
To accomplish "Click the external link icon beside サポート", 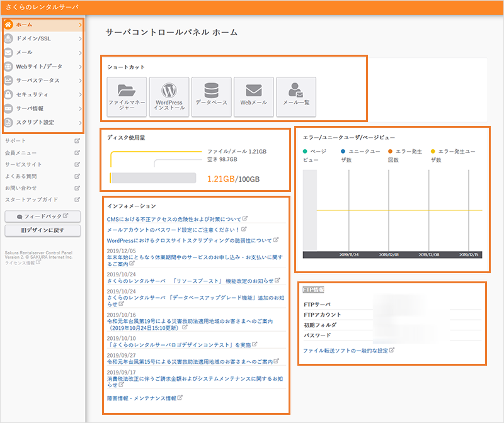I will [77, 141].
